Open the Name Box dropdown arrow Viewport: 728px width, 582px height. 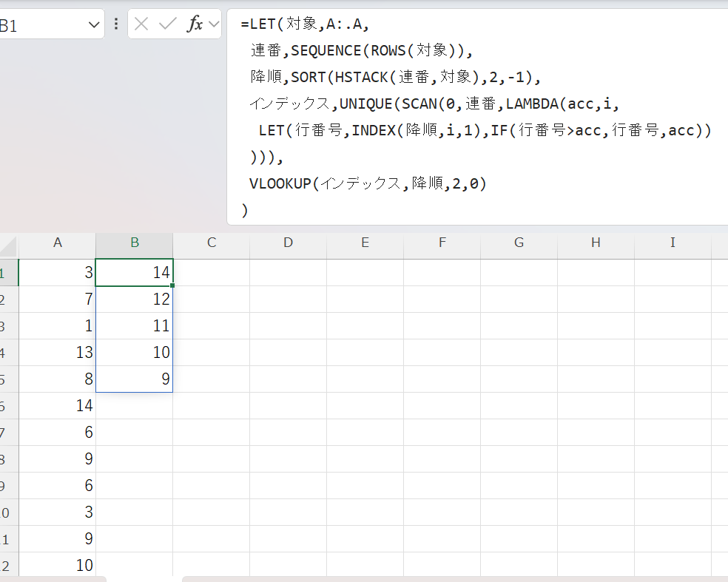coord(94,24)
